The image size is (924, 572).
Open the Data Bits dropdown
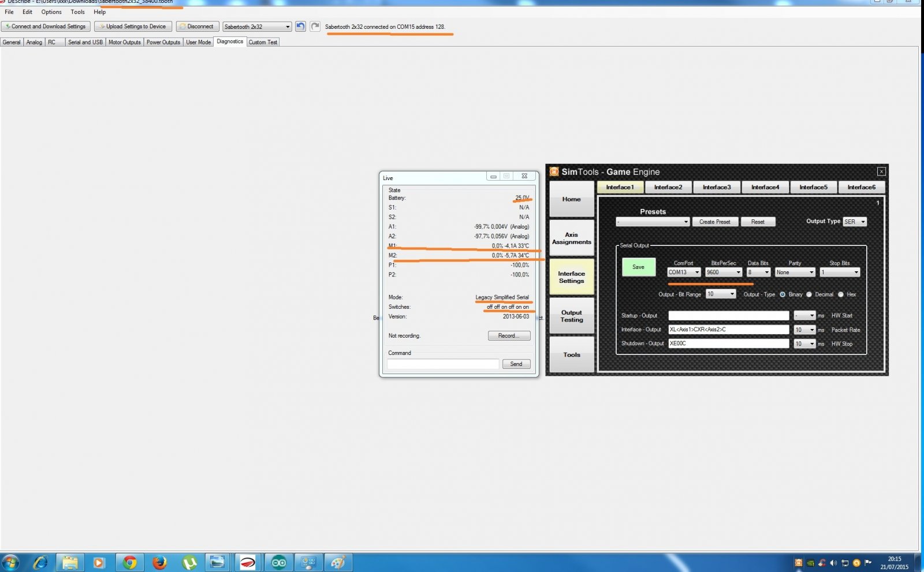[758, 272]
